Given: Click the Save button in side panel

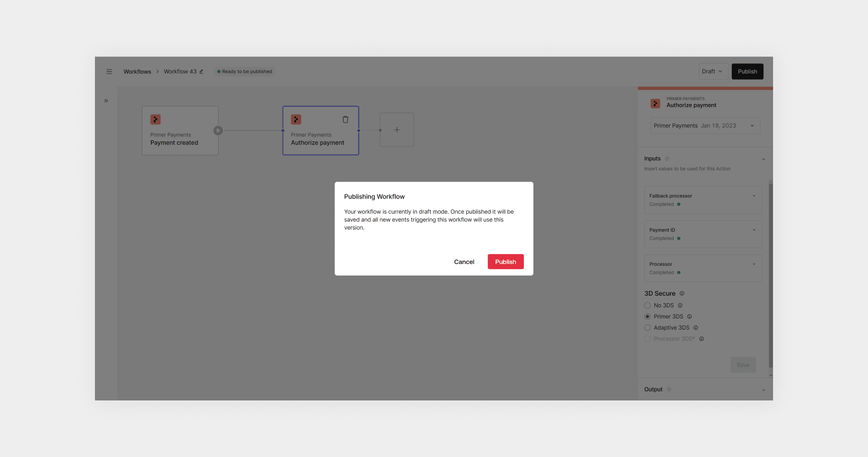Looking at the screenshot, I should pos(743,365).
